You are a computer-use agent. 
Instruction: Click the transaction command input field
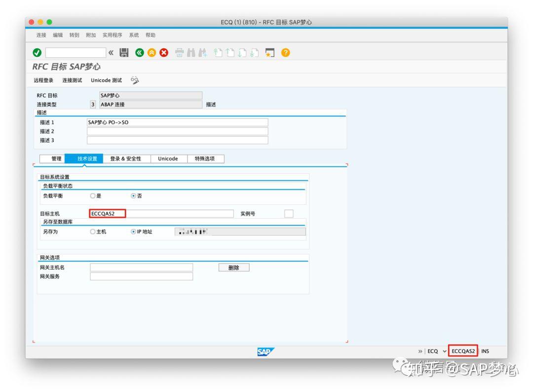coord(76,53)
